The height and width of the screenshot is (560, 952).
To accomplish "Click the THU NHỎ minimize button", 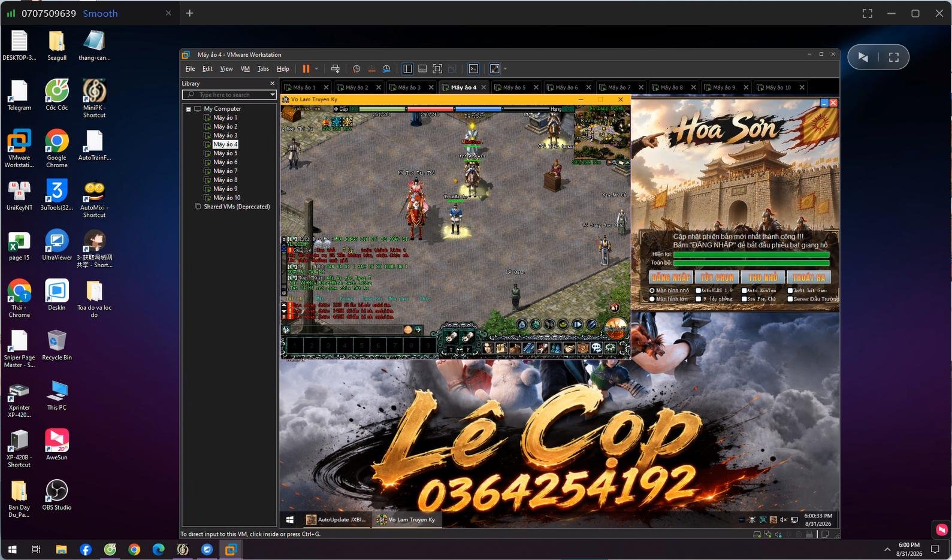I will tap(763, 277).
